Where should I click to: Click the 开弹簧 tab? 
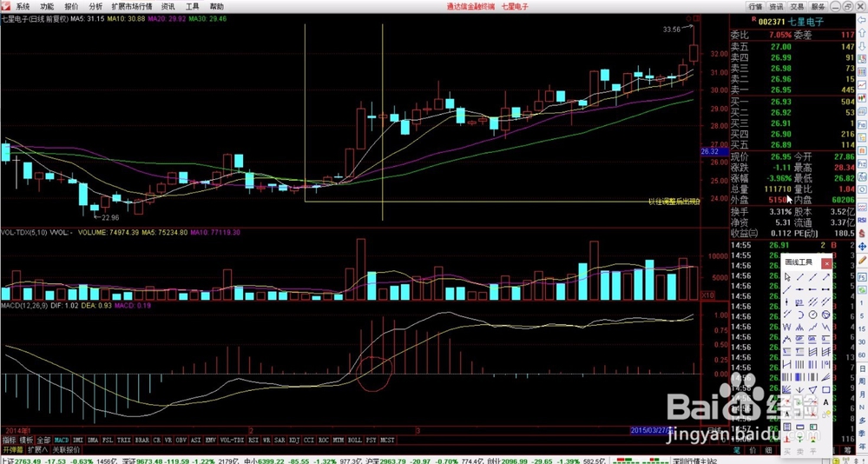point(13,449)
